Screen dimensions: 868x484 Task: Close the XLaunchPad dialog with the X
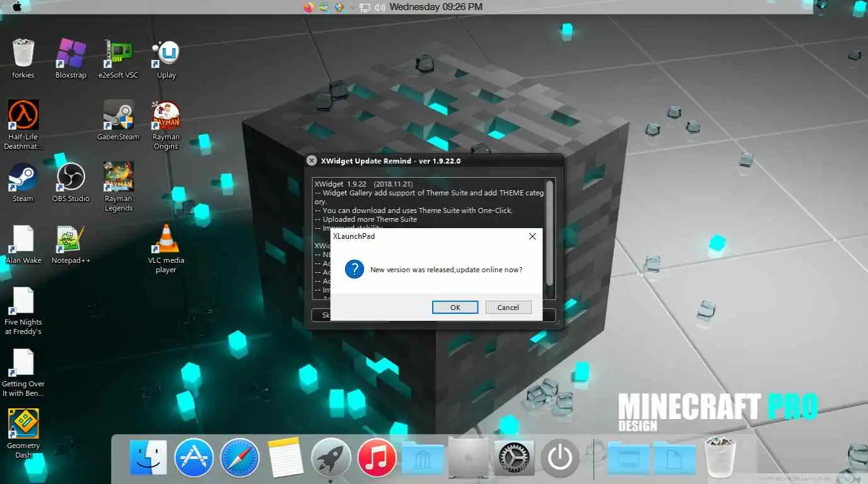tap(532, 236)
